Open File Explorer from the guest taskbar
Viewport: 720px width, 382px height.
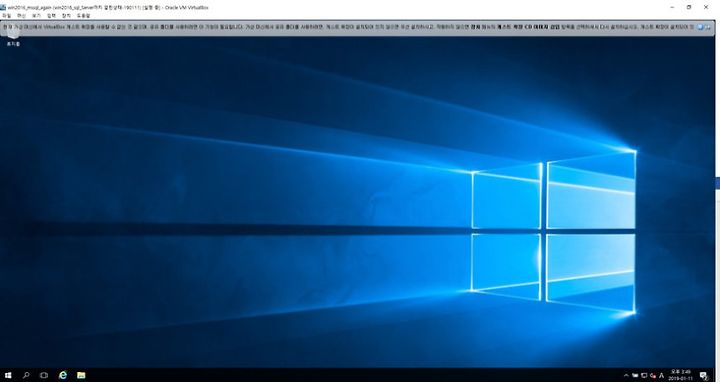coord(81,375)
